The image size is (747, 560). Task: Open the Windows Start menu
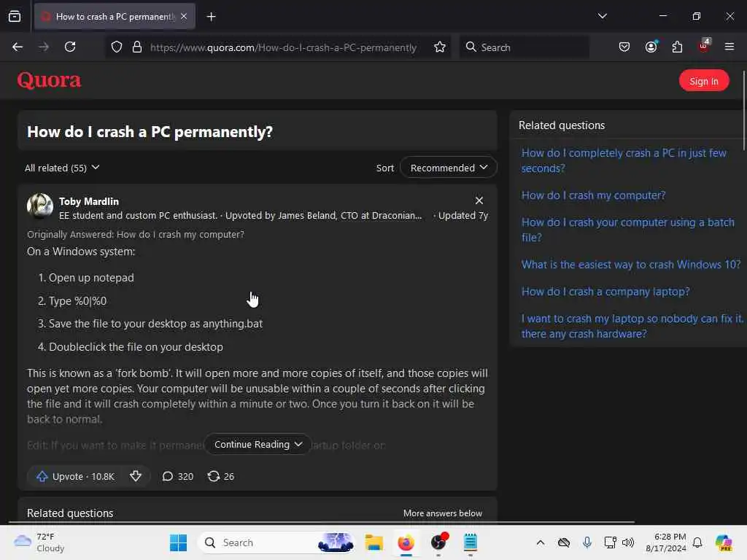(178, 542)
